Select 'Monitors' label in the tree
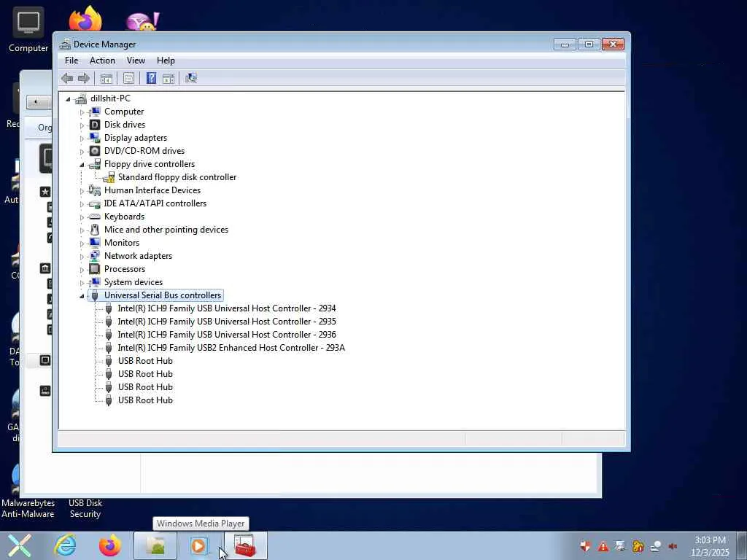 (122, 243)
